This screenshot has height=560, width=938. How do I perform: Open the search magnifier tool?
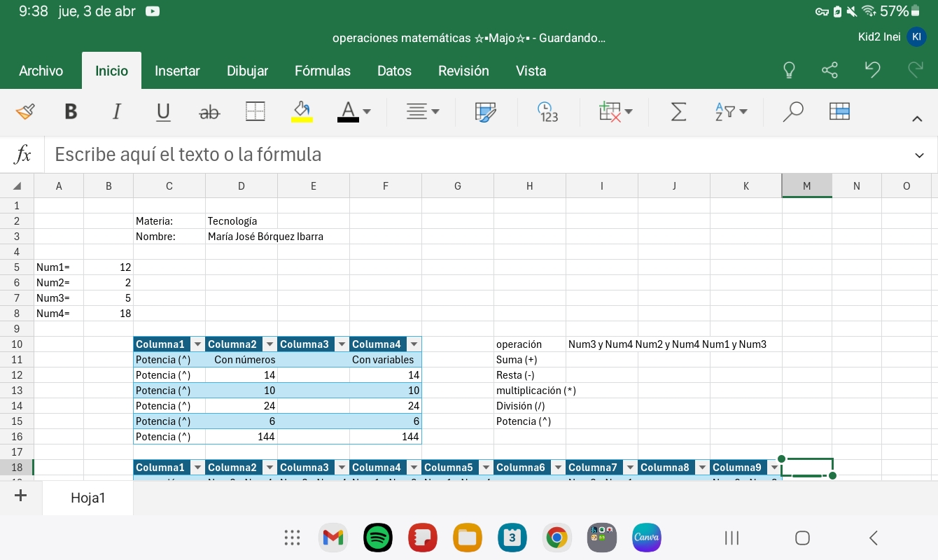click(792, 112)
